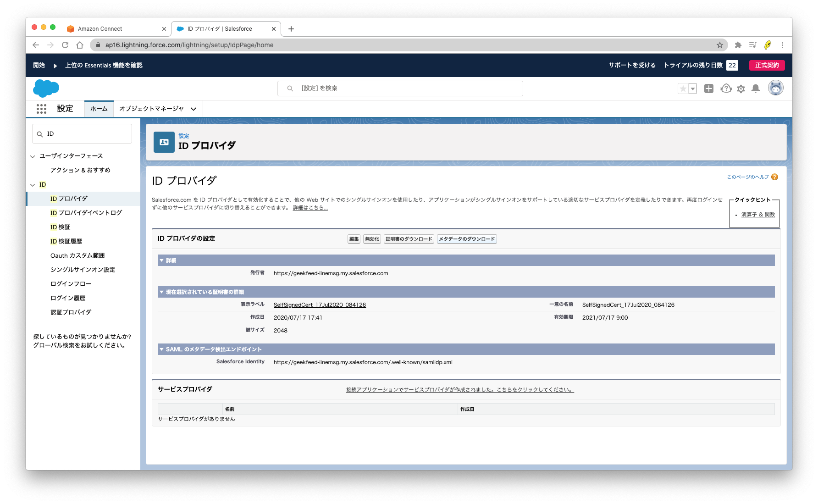Click the 編集 button
This screenshot has width=818, height=504.
[x=354, y=239]
